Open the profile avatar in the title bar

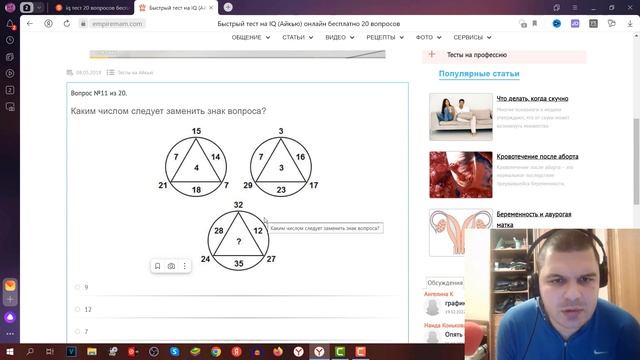tap(10, 7)
